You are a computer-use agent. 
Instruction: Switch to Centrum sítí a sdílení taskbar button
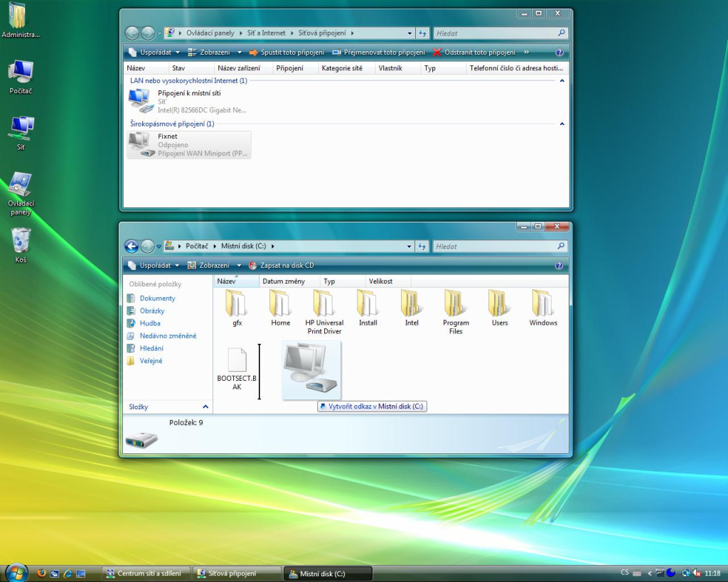(x=146, y=573)
